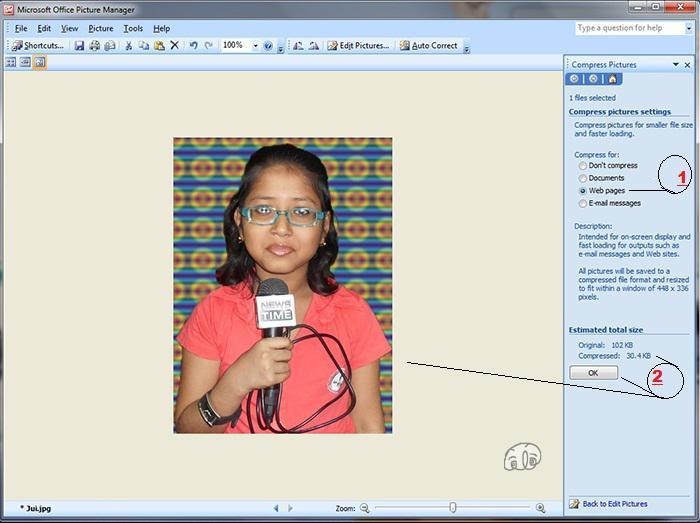This screenshot has width=700, height=523.
Task: Click the Delete X icon in the toolbar
Action: [175, 46]
